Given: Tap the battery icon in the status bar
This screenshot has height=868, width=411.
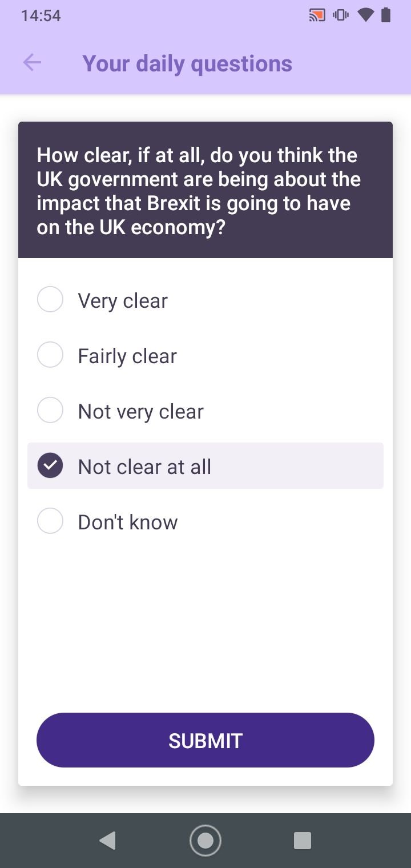Looking at the screenshot, I should point(386,15).
